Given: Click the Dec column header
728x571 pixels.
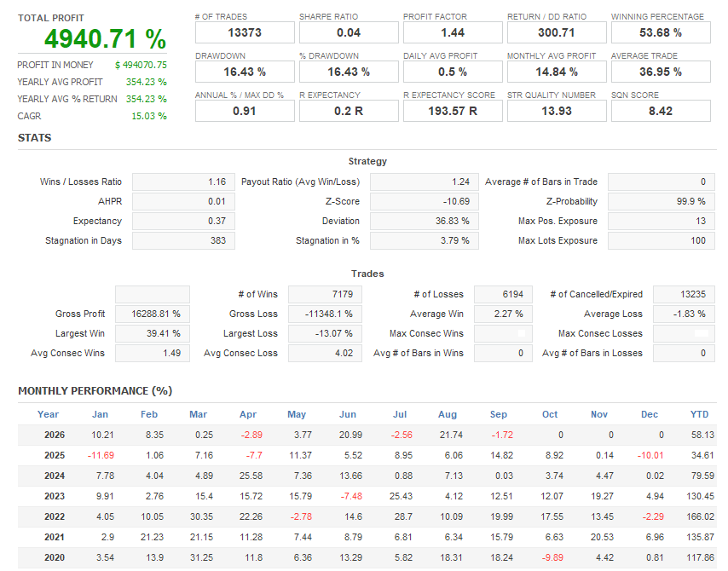Looking at the screenshot, I should (650, 414).
